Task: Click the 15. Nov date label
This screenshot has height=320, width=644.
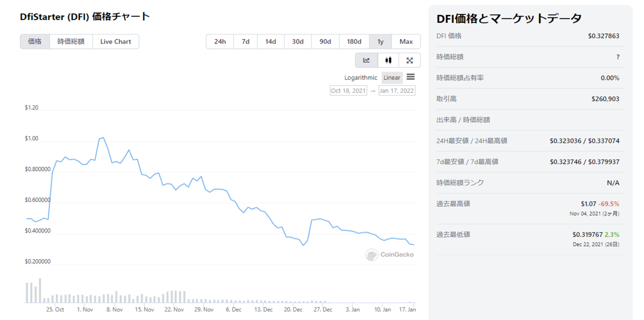Action: (144, 309)
